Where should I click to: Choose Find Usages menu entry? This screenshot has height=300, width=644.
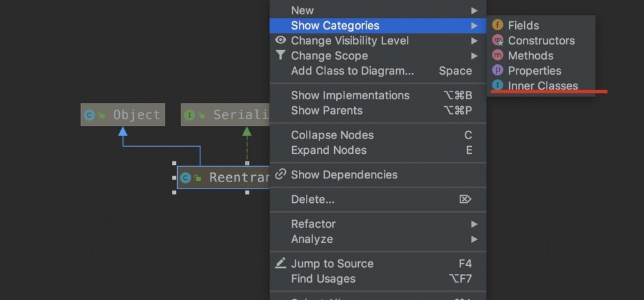pos(323,279)
